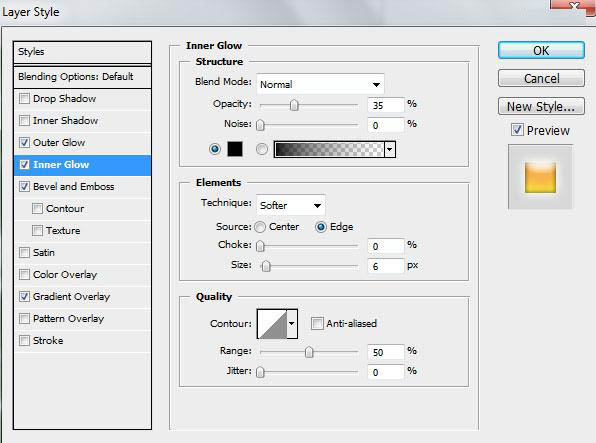Image resolution: width=596 pixels, height=443 pixels.
Task: Click the OK button
Action: pos(541,50)
